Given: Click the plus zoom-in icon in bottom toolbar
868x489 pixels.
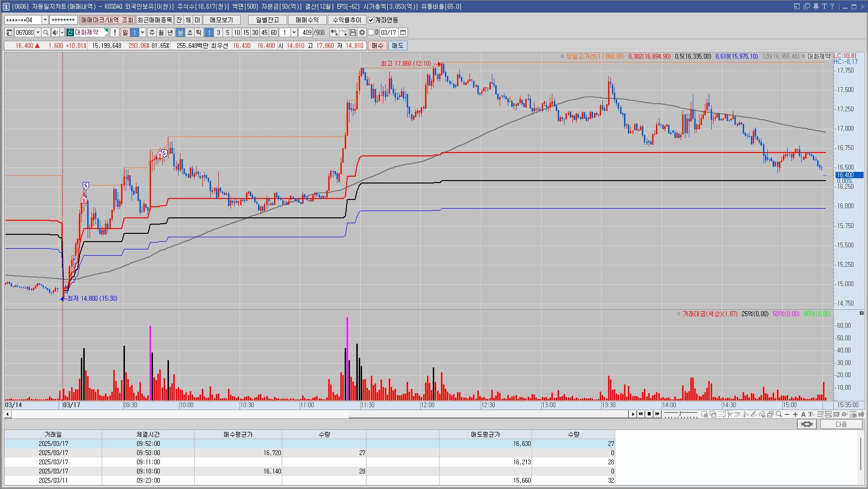Looking at the screenshot, I should [795, 414].
